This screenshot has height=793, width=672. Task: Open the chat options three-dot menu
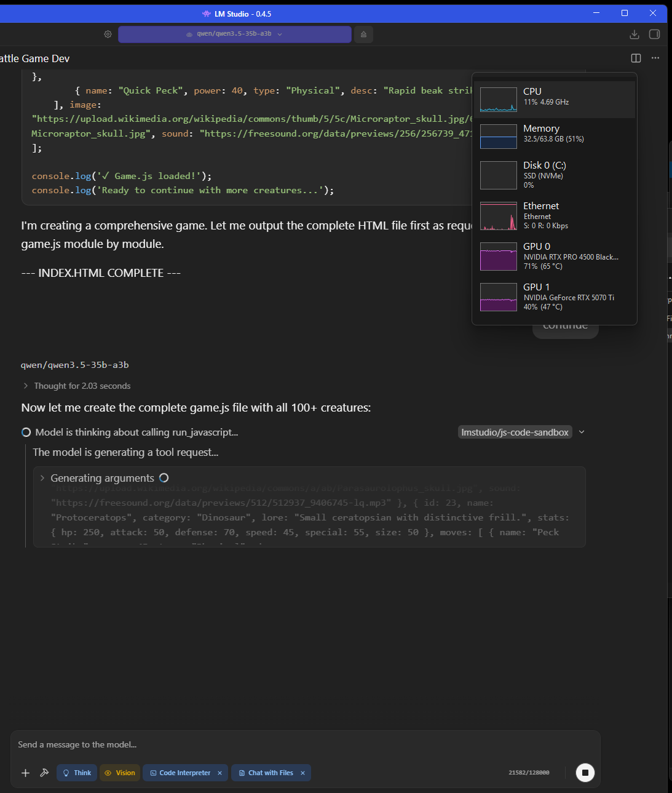(x=655, y=58)
